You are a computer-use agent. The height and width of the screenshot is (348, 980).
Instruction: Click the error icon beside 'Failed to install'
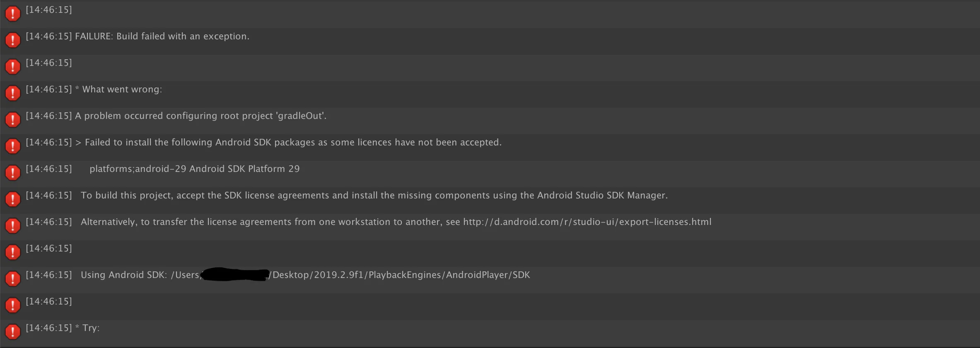13,146
